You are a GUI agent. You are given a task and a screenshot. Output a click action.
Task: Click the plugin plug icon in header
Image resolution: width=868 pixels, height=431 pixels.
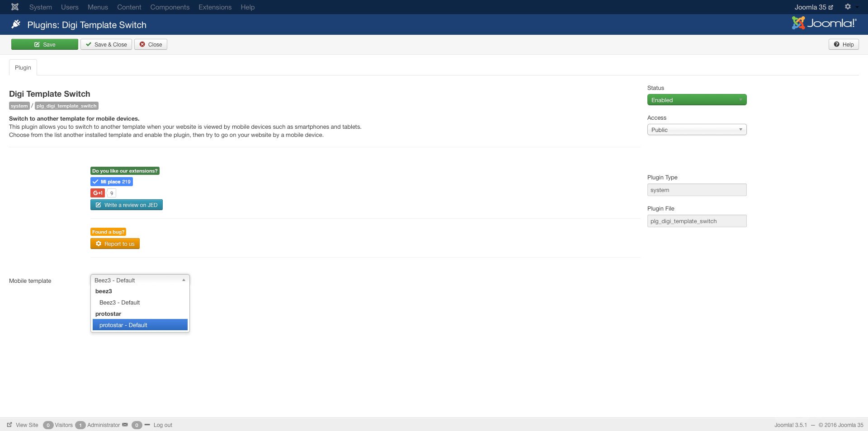pyautogui.click(x=16, y=24)
